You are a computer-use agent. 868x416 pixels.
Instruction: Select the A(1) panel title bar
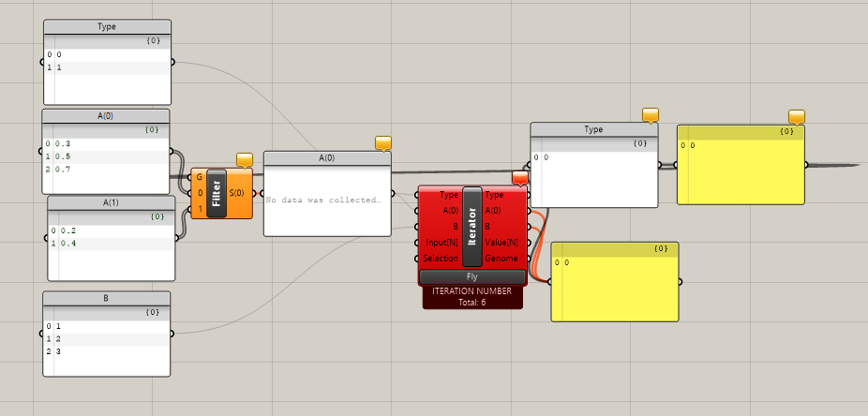click(112, 202)
